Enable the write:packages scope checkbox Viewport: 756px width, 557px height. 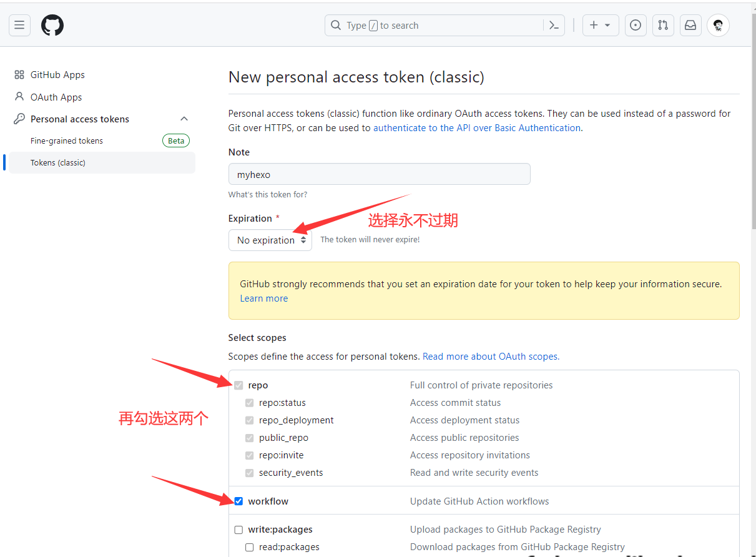pyautogui.click(x=238, y=530)
